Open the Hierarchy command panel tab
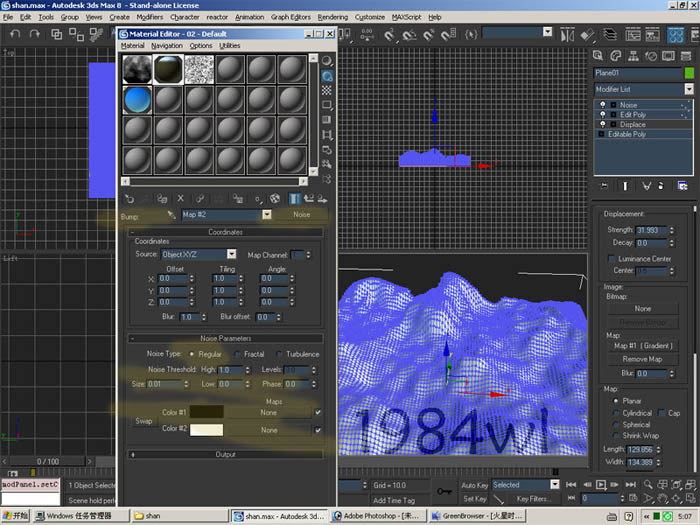This screenshot has height=525, width=700. (x=633, y=56)
